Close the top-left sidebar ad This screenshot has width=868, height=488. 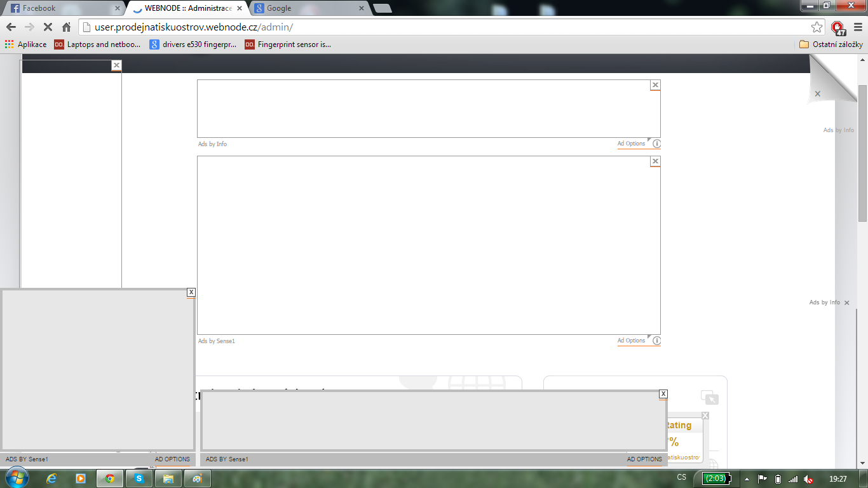pos(116,65)
